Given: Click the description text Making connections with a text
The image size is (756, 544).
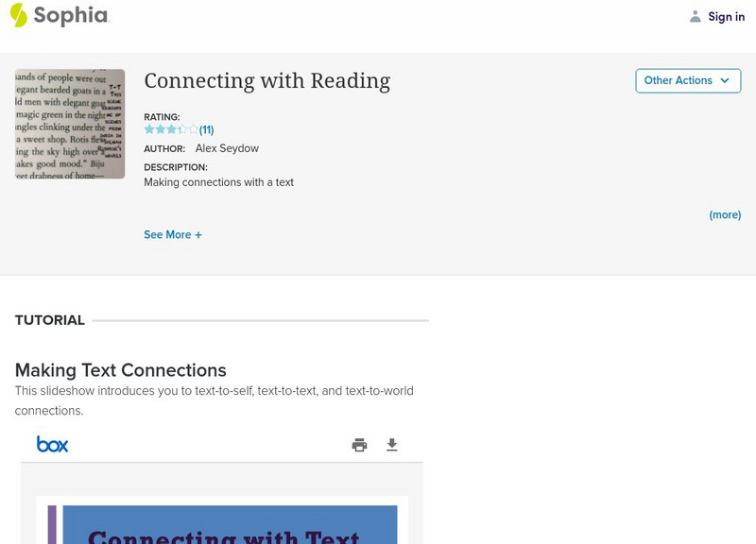Looking at the screenshot, I should (x=218, y=182).
